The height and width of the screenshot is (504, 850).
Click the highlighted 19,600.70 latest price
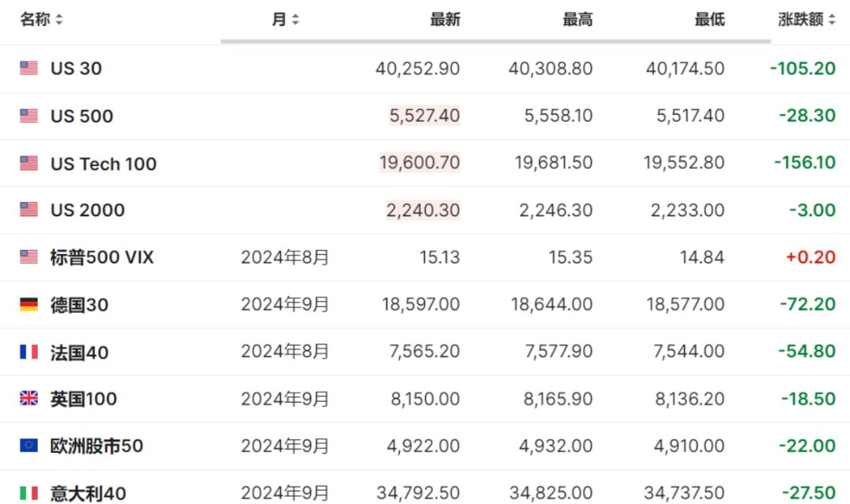(419, 164)
